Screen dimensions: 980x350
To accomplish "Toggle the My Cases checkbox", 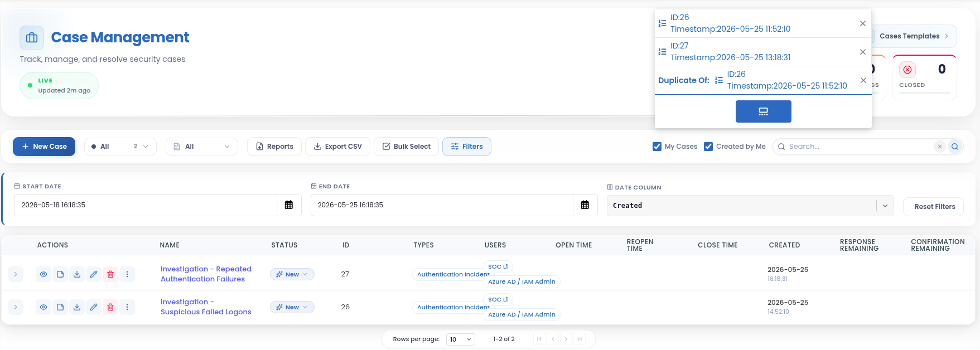I will click(x=657, y=147).
